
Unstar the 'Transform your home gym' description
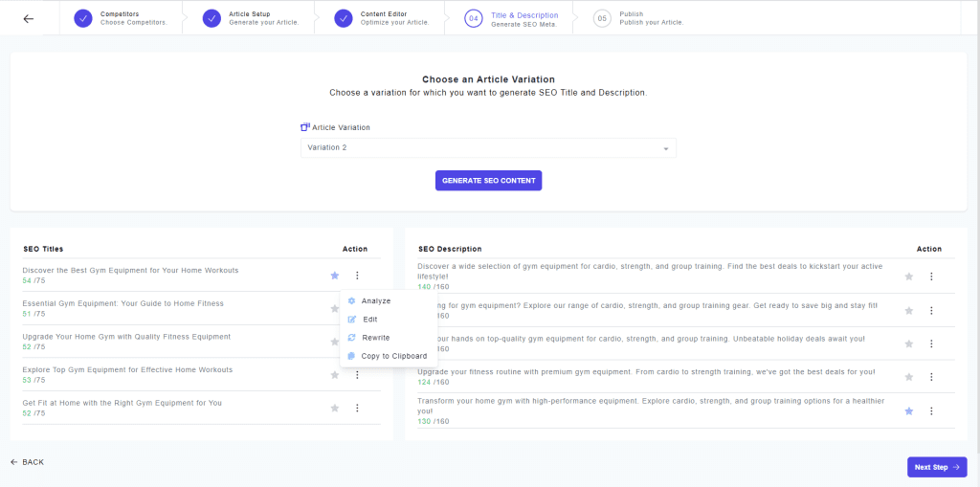click(x=909, y=410)
